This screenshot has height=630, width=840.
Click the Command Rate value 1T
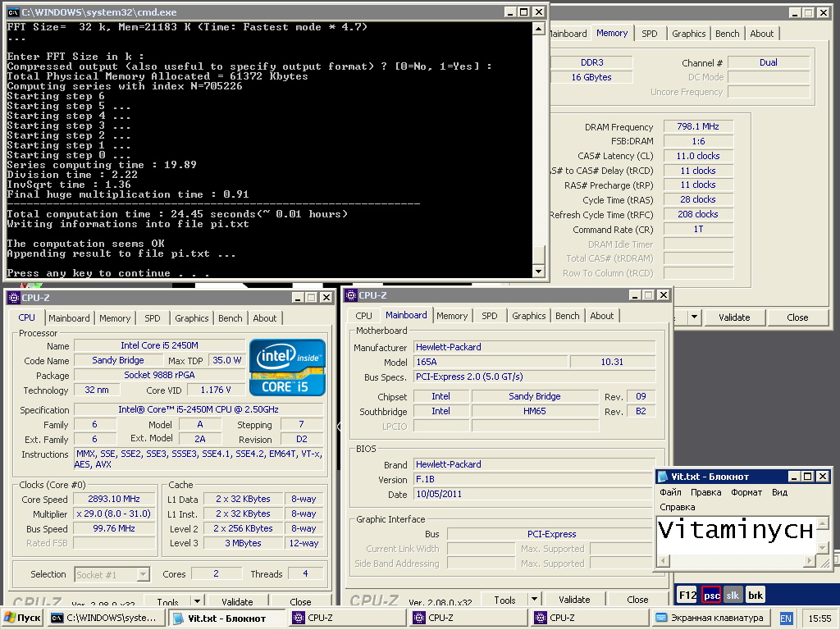click(x=697, y=229)
